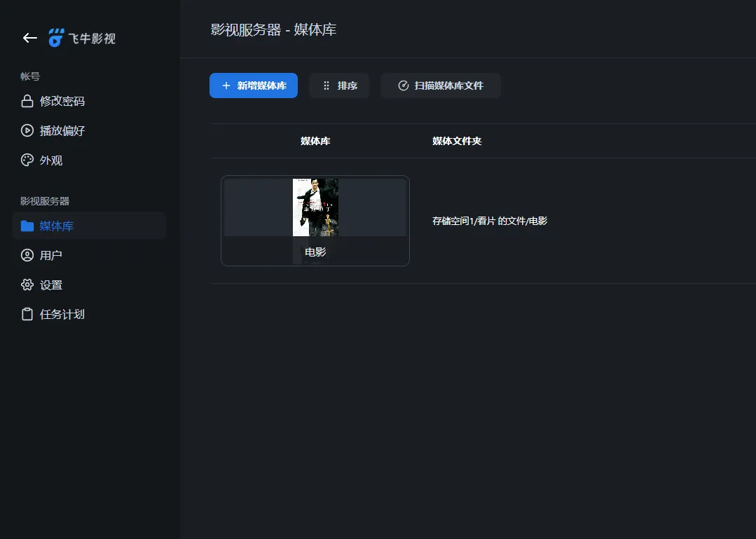Click the palette icon next to 外观
Viewport: 756px width, 539px height.
pos(26,160)
